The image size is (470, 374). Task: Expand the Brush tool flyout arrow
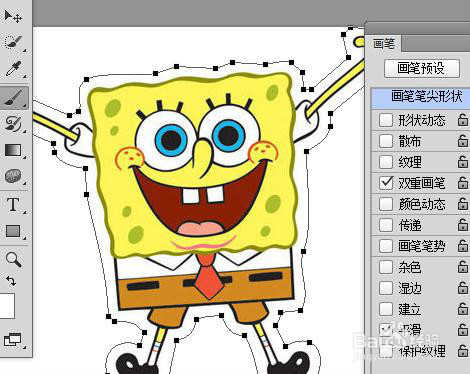25,106
